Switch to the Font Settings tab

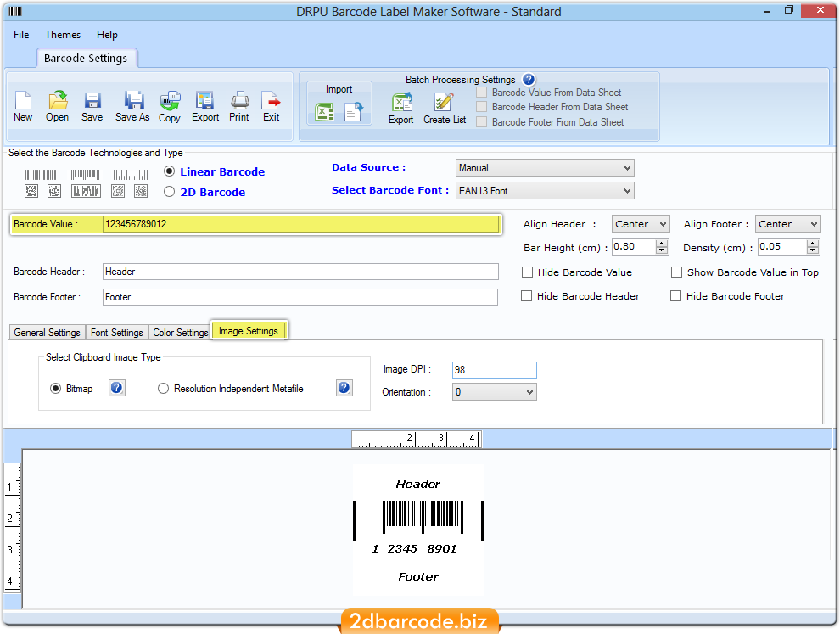coord(117,332)
